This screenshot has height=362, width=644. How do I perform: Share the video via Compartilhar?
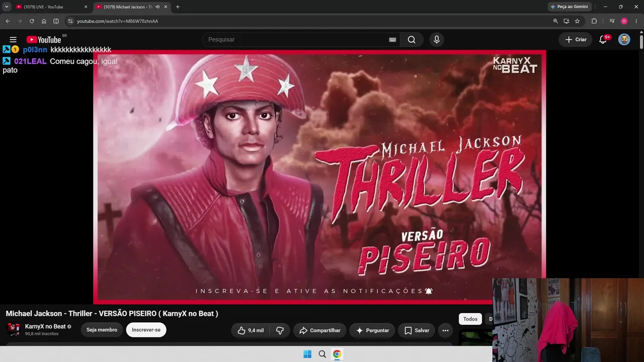pos(320,330)
